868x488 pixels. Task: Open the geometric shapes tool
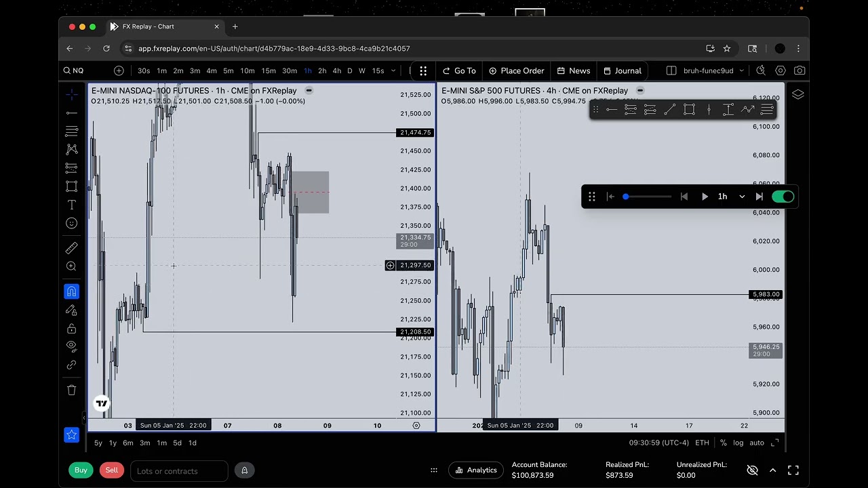(71, 186)
